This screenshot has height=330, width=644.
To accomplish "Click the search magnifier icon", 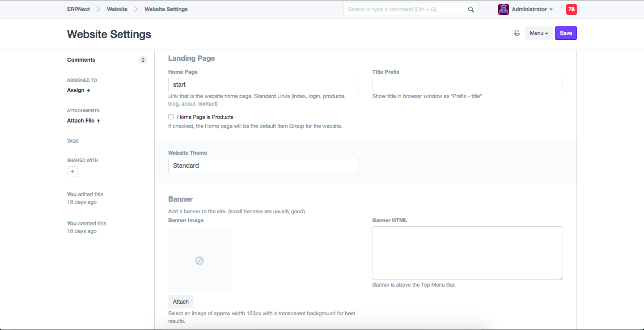I will (x=471, y=9).
